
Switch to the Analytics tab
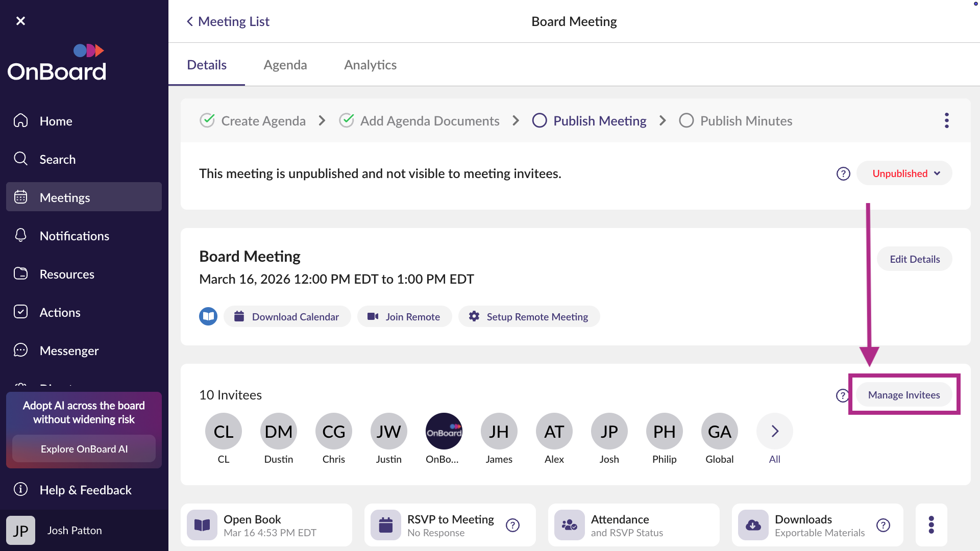click(x=370, y=65)
